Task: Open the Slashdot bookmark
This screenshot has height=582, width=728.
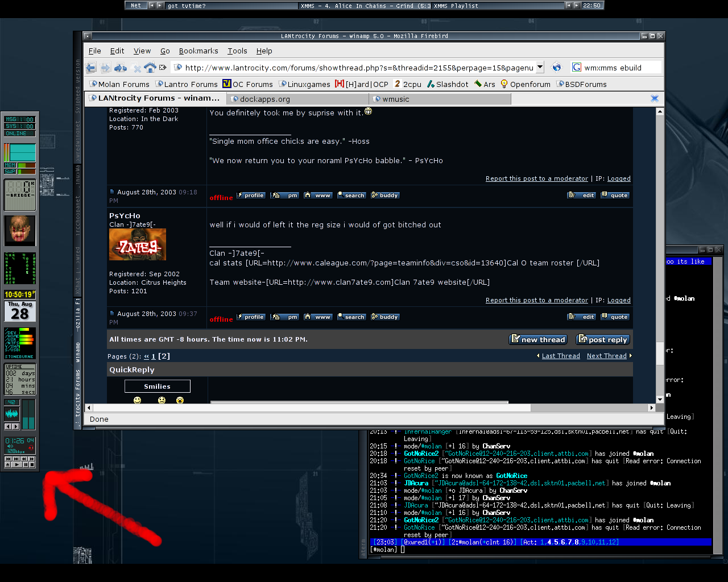Action: point(448,84)
